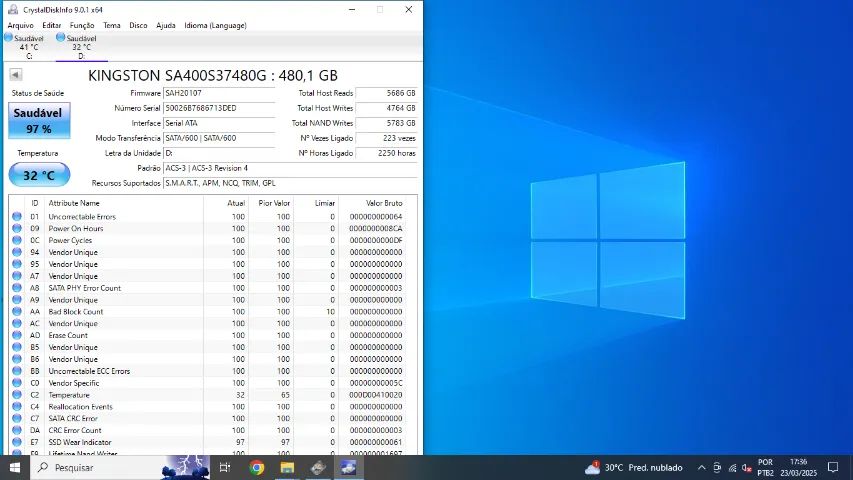
Task: Click the Nº Vezes Ligado value 223 vezes
Action: 386,138
